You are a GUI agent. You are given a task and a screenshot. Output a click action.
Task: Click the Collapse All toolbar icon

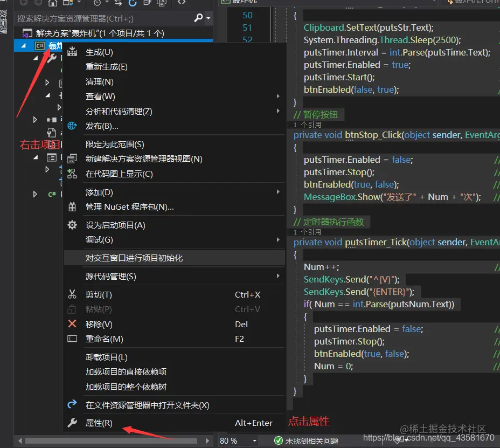[x=147, y=3]
